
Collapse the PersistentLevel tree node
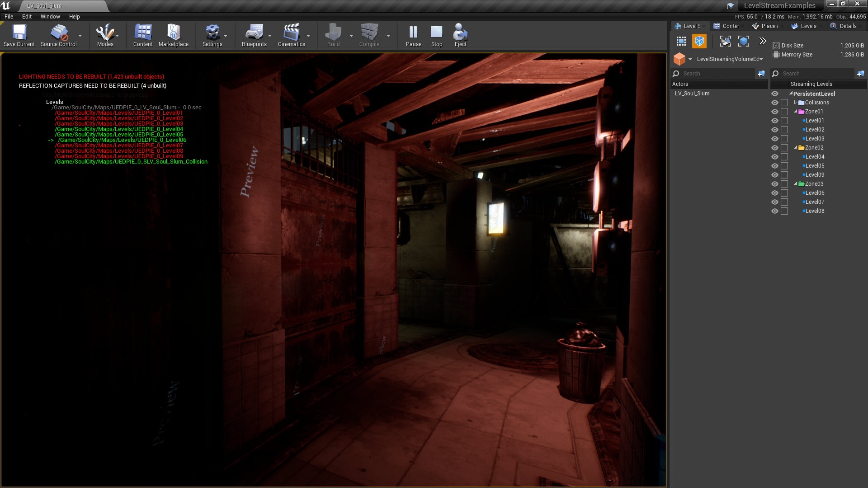point(791,94)
